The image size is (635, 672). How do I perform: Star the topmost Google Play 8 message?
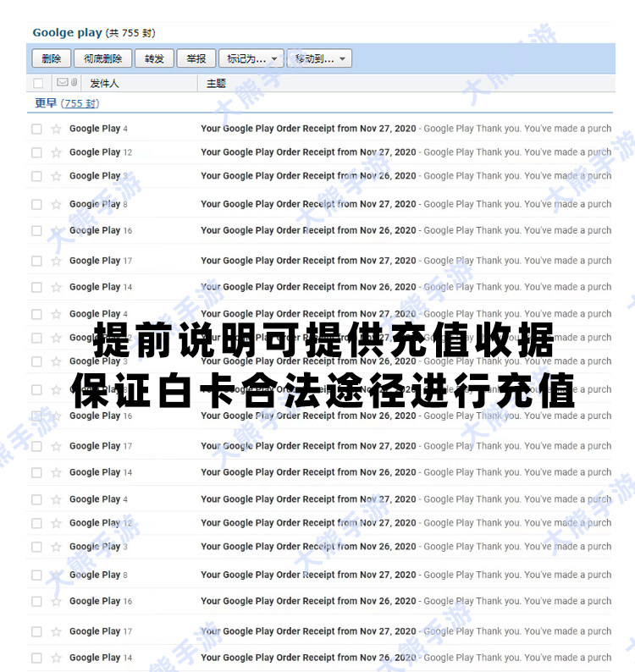point(56,204)
